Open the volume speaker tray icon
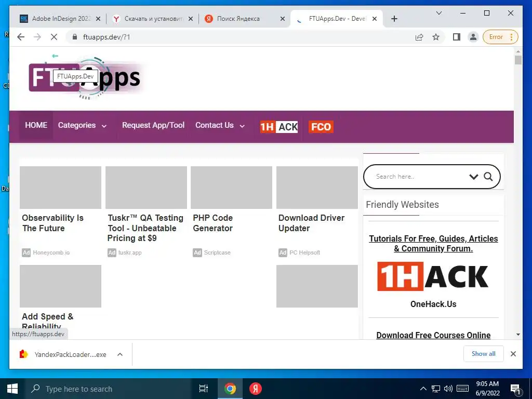Viewport: 532px width, 399px height. tap(448, 389)
